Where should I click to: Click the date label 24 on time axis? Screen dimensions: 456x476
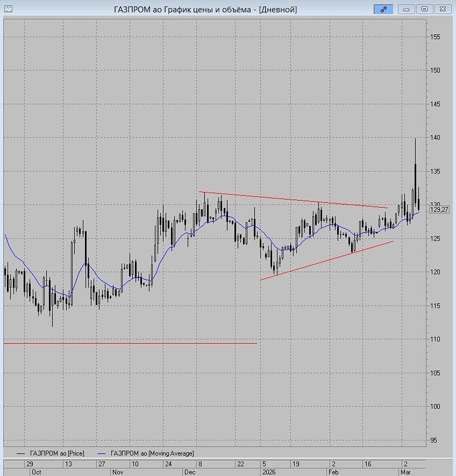(x=168, y=464)
